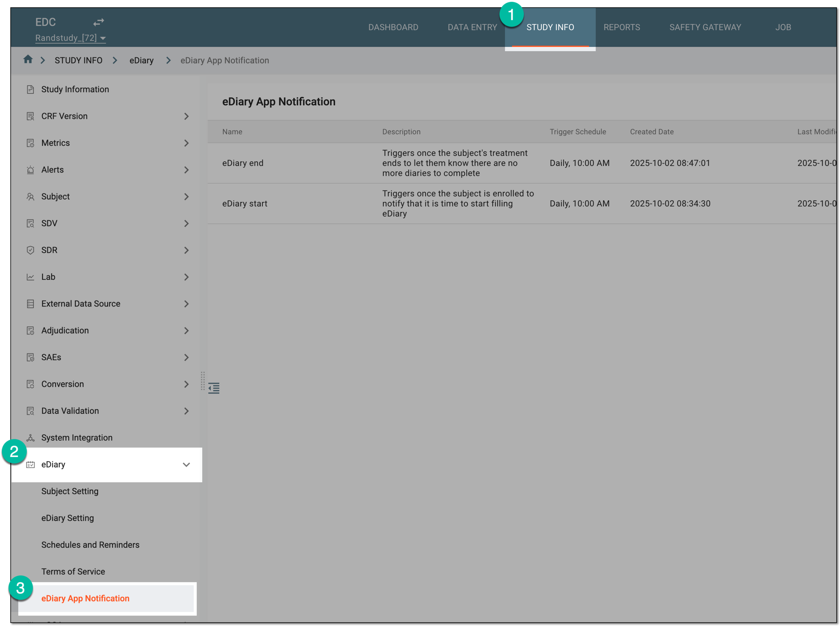Click the switch module arrows icon near EDC

pos(98,23)
